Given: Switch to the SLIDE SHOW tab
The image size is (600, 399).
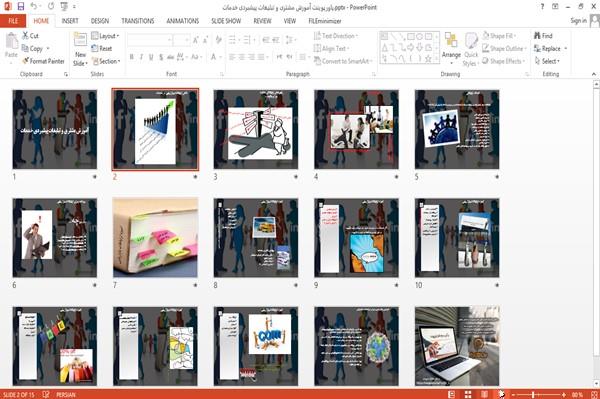Looking at the screenshot, I should [226, 21].
